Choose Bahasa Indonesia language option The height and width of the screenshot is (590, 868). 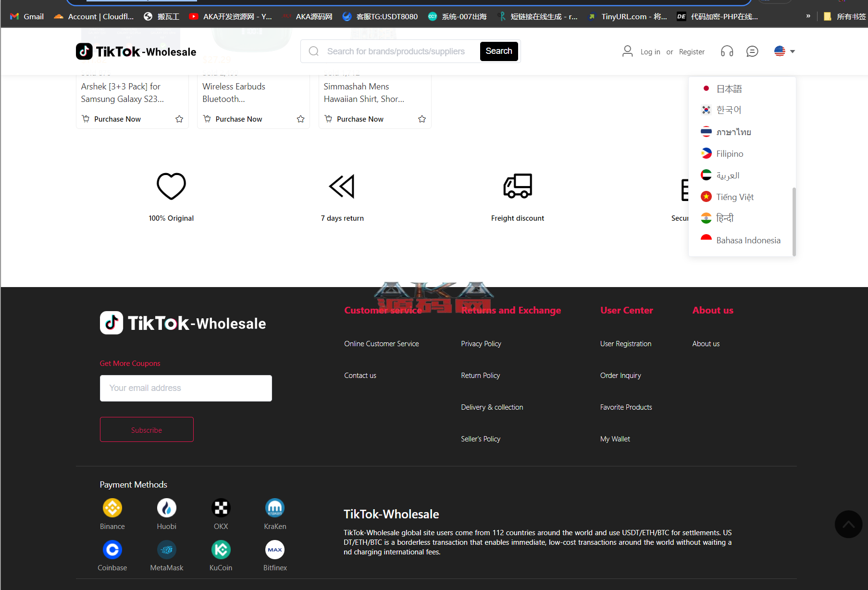tap(748, 240)
